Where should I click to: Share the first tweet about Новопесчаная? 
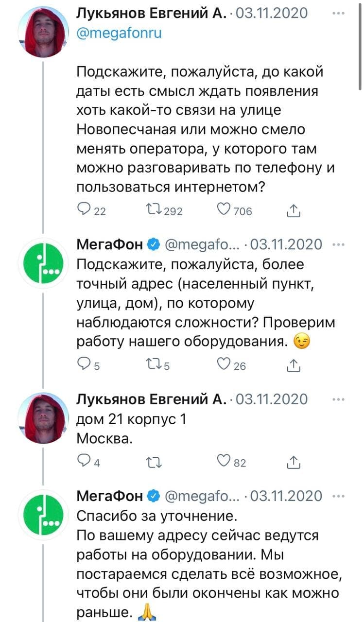(x=293, y=210)
